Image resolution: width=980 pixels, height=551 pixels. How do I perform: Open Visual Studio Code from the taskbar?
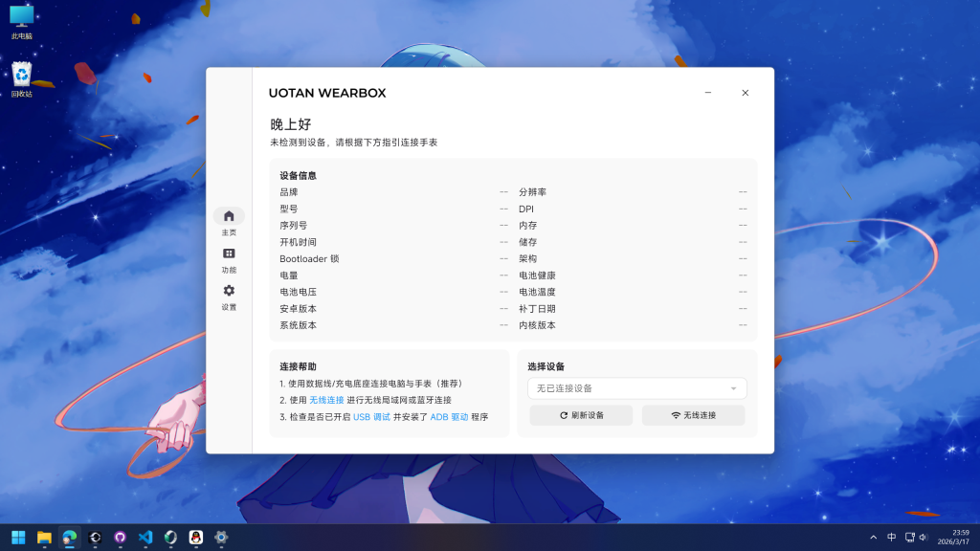coord(145,538)
